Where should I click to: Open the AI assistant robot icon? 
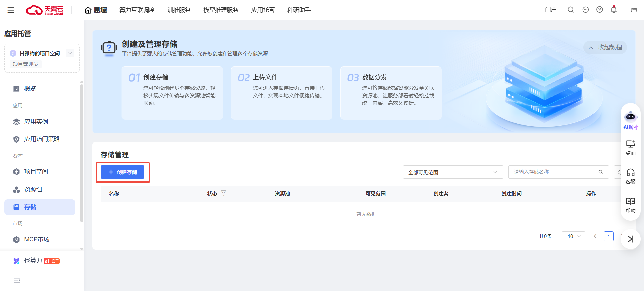click(x=631, y=117)
